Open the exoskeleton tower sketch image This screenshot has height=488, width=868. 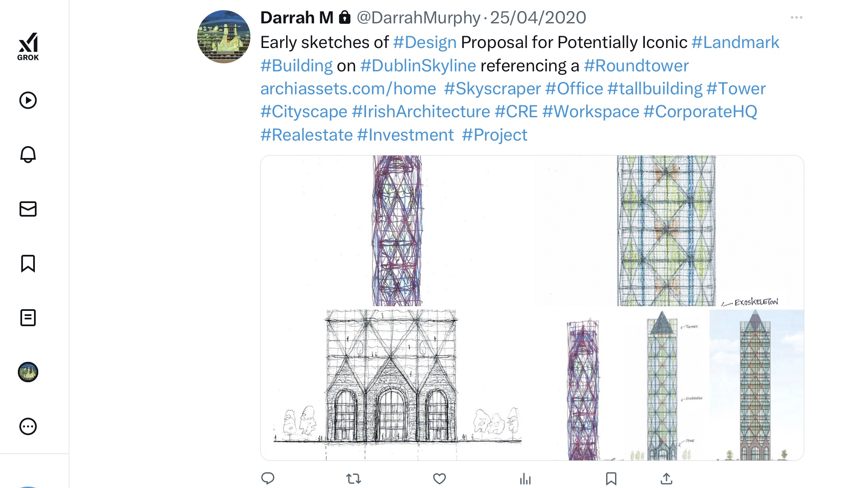point(668,231)
